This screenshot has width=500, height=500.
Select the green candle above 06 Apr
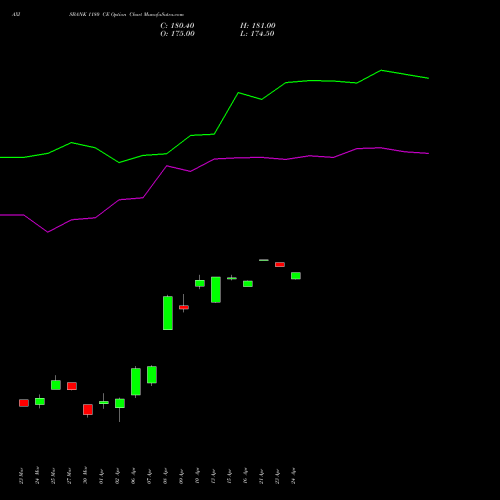click(x=136, y=382)
